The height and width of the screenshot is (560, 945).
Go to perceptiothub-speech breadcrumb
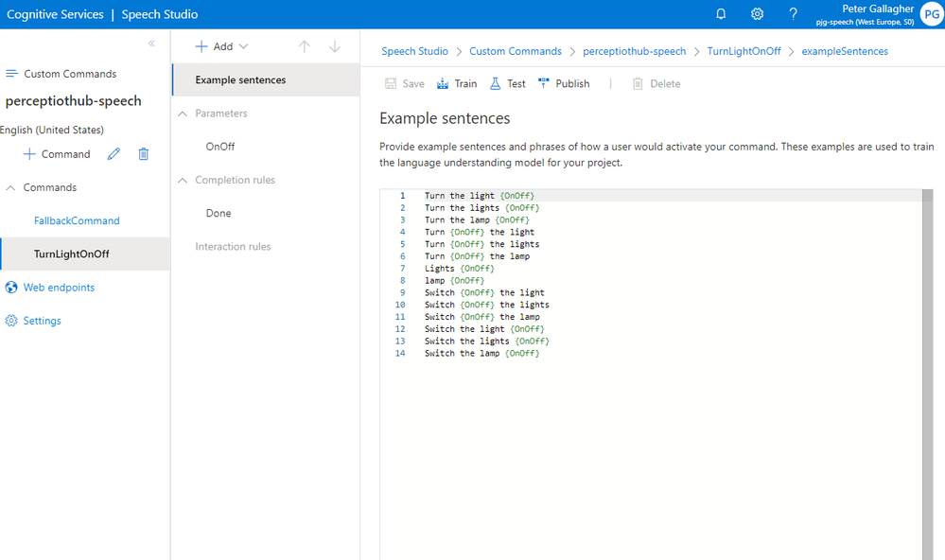click(x=634, y=51)
